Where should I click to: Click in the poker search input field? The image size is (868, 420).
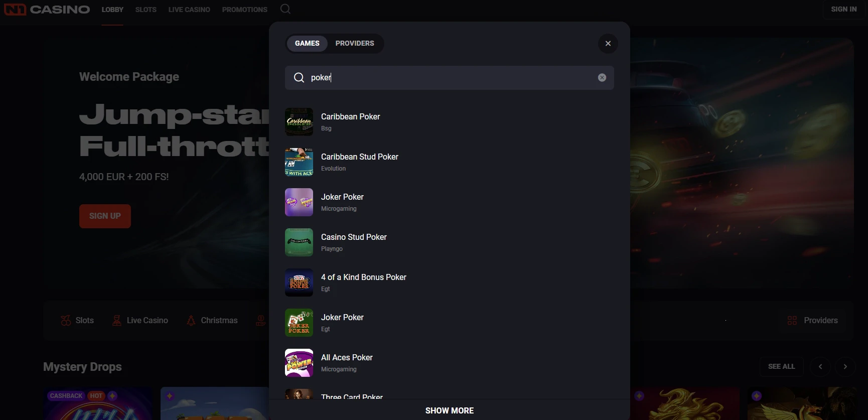pos(450,78)
